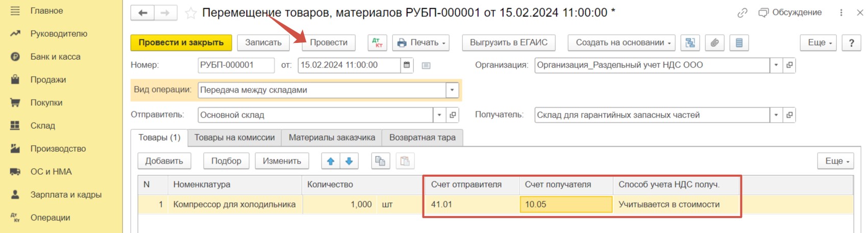Screen dimensions: 868x233
Task: Click the Дт/Кт postings icon
Action: pyautogui.click(x=377, y=43)
